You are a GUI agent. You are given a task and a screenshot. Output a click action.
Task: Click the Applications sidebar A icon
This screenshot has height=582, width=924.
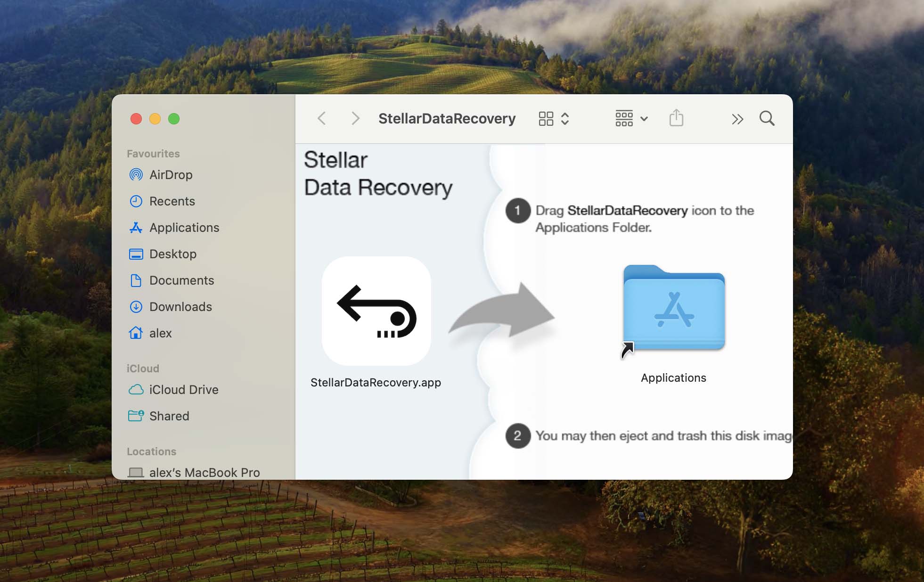[136, 228]
